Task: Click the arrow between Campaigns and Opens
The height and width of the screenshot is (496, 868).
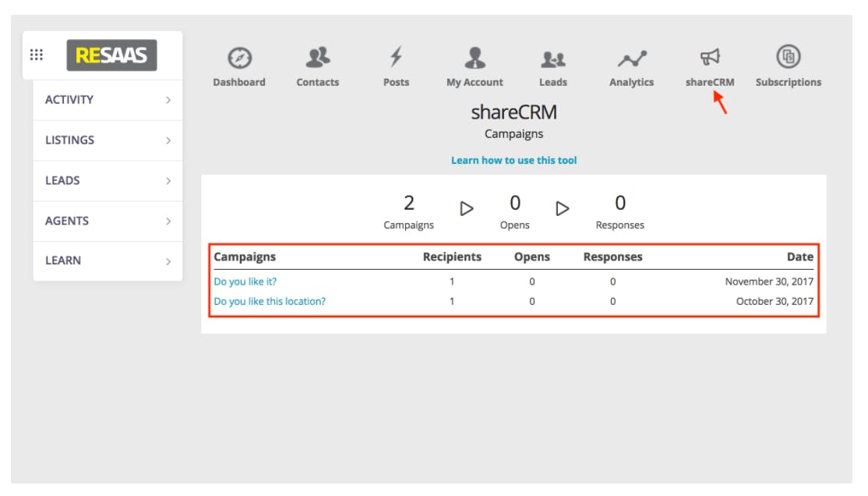Action: point(467,208)
